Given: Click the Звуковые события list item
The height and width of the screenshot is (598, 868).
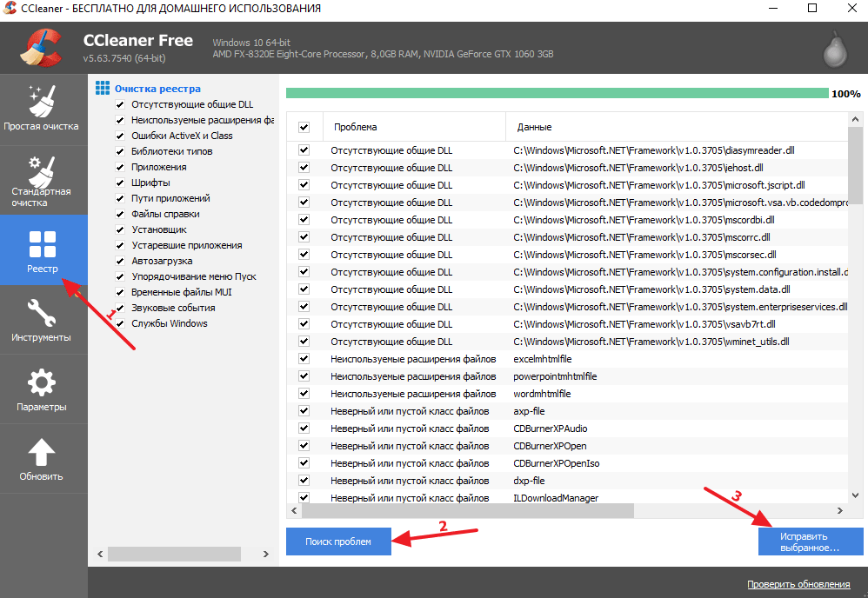Looking at the screenshot, I should [x=173, y=309].
